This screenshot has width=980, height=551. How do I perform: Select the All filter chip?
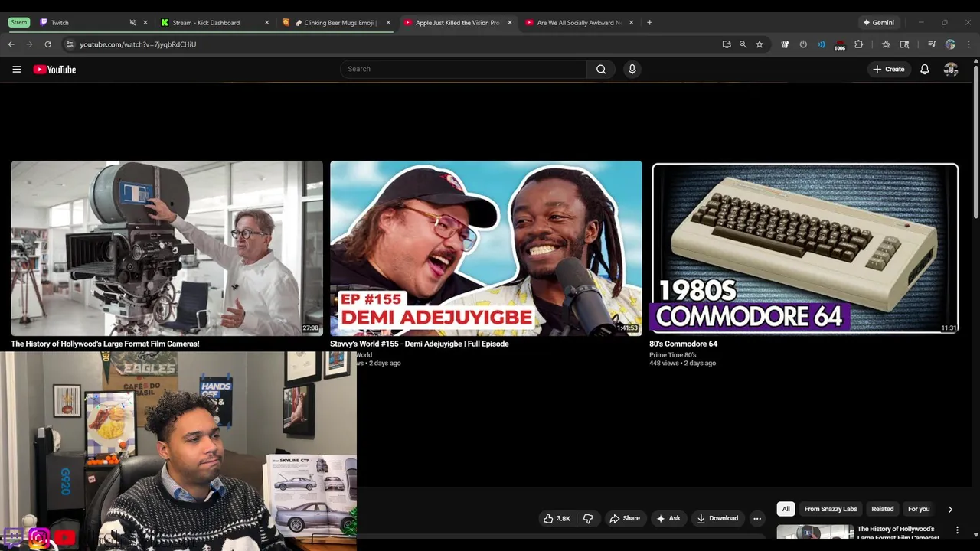pos(786,509)
